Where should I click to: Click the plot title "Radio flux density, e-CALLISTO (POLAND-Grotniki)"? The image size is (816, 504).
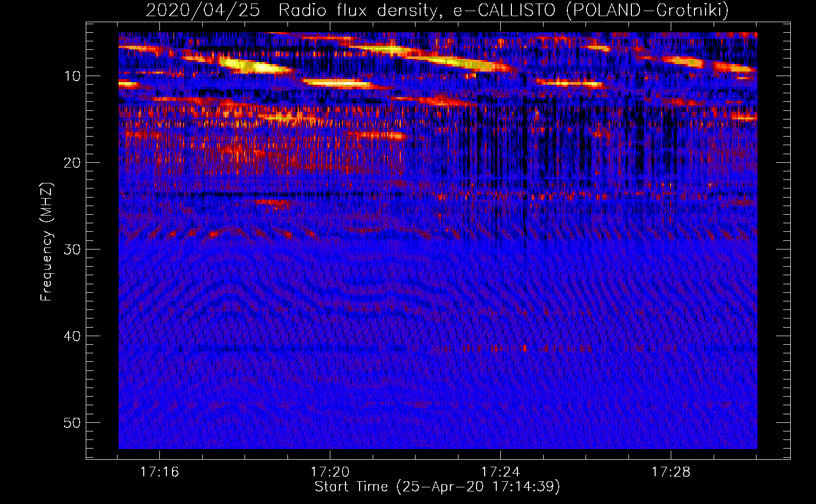pyautogui.click(x=503, y=11)
